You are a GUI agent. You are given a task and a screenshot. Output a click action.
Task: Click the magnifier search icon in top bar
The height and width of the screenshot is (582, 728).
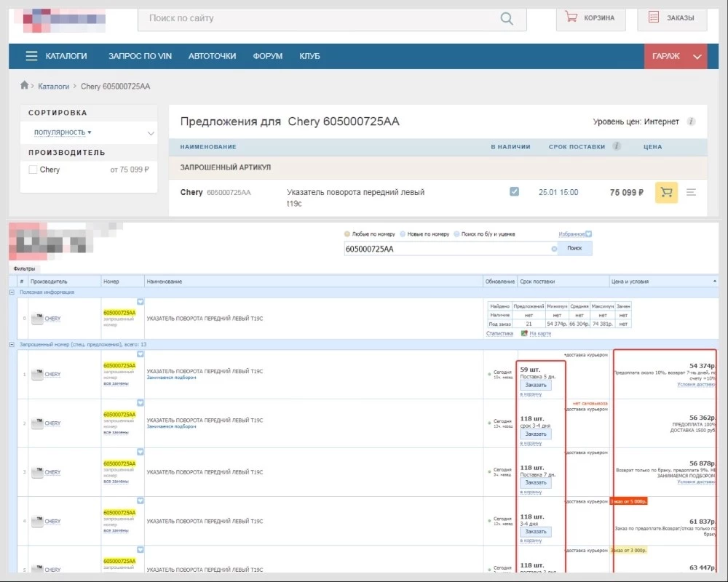[507, 18]
